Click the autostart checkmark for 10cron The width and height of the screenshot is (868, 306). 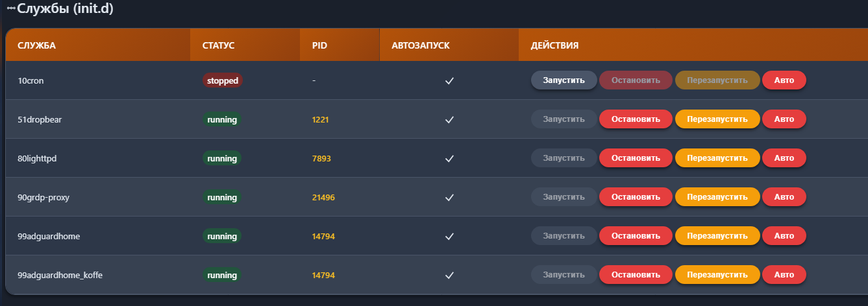pyautogui.click(x=449, y=81)
